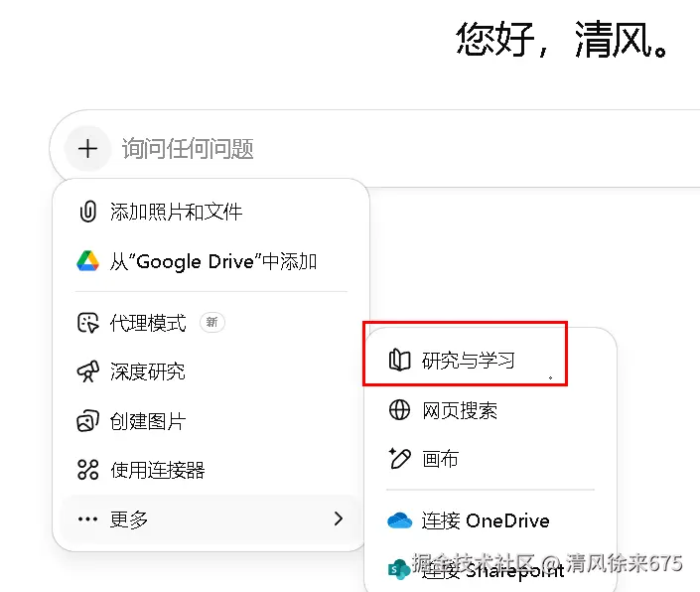Select 画布 in the submenu
The image size is (700, 592).
pos(490,458)
